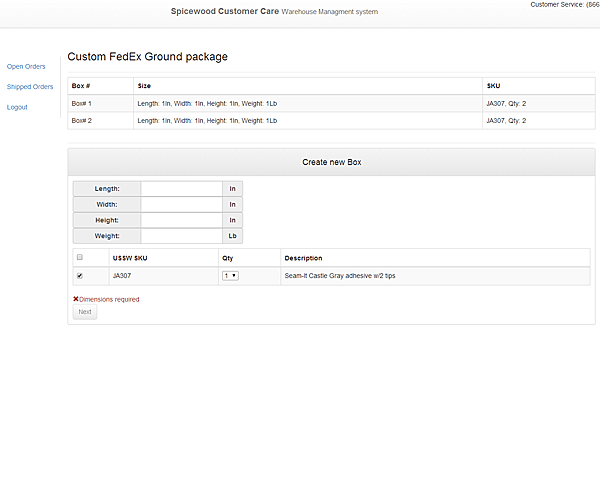
Task: Click the 'Spicewood Customer Care' title
Action: (x=225, y=11)
